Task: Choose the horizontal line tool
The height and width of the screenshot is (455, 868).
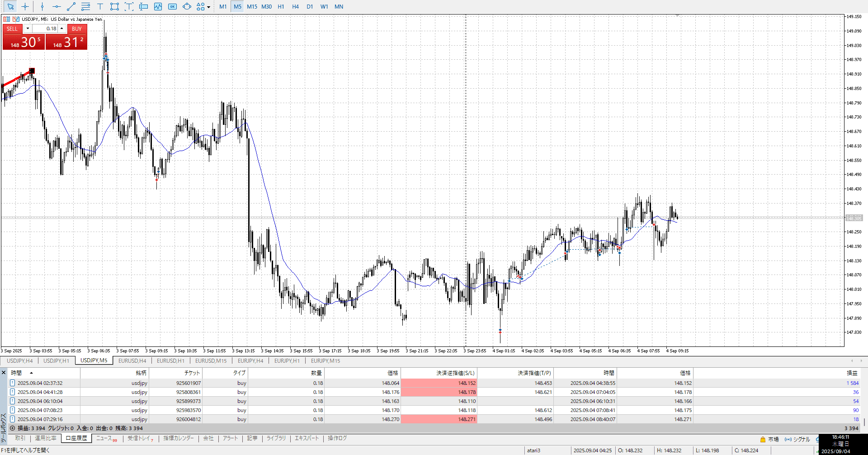Action: [x=57, y=6]
